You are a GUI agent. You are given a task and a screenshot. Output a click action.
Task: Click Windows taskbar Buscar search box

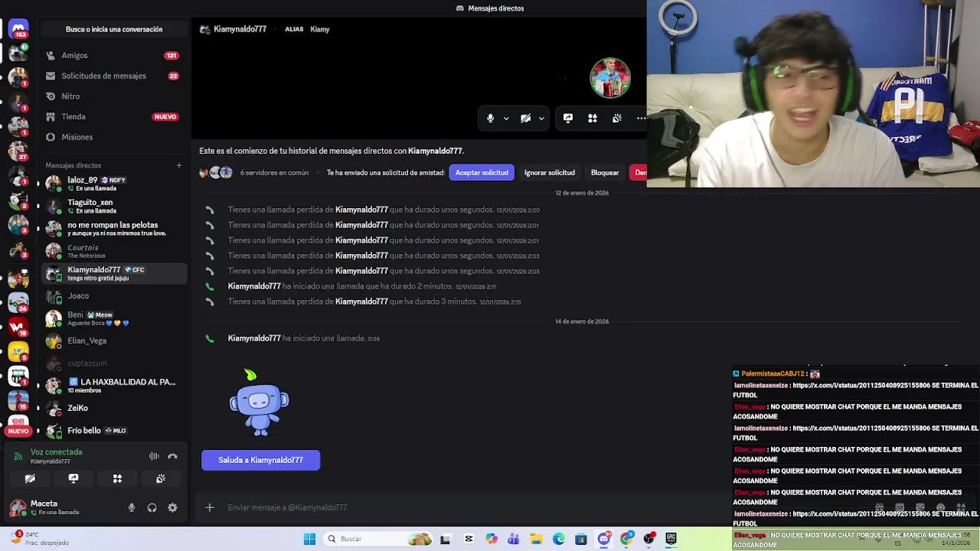pos(377,539)
